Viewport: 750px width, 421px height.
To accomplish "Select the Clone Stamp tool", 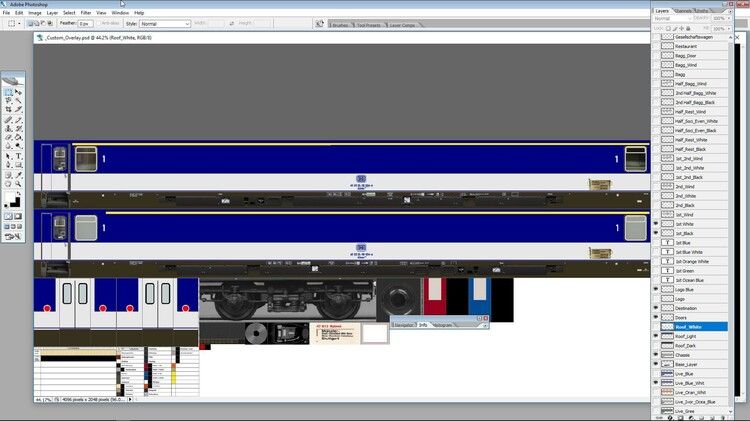I will click(x=8, y=128).
